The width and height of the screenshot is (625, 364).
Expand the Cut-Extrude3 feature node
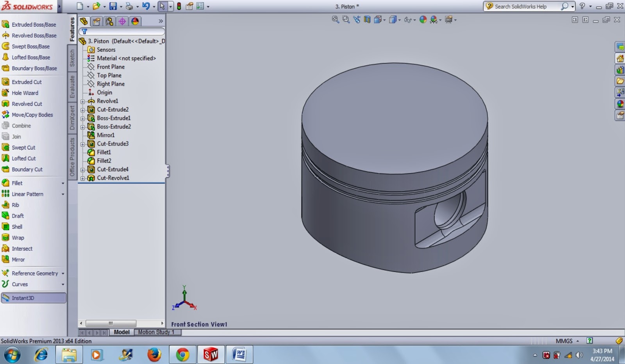(x=83, y=144)
